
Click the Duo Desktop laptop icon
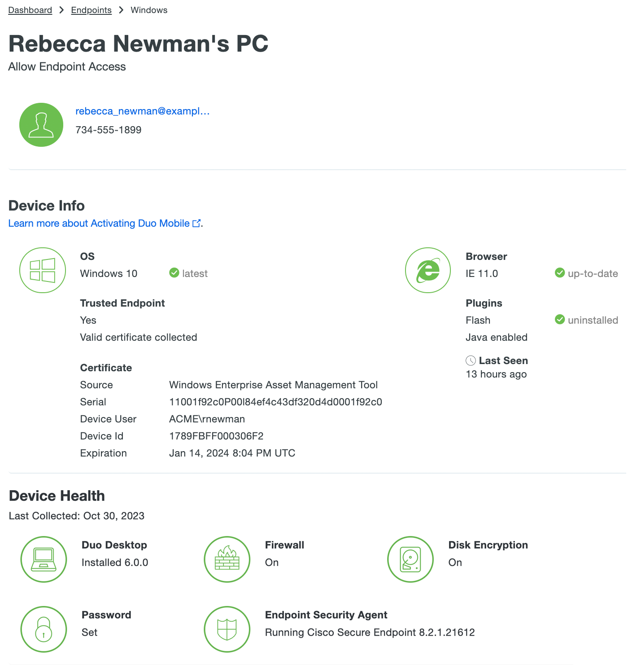click(x=44, y=559)
